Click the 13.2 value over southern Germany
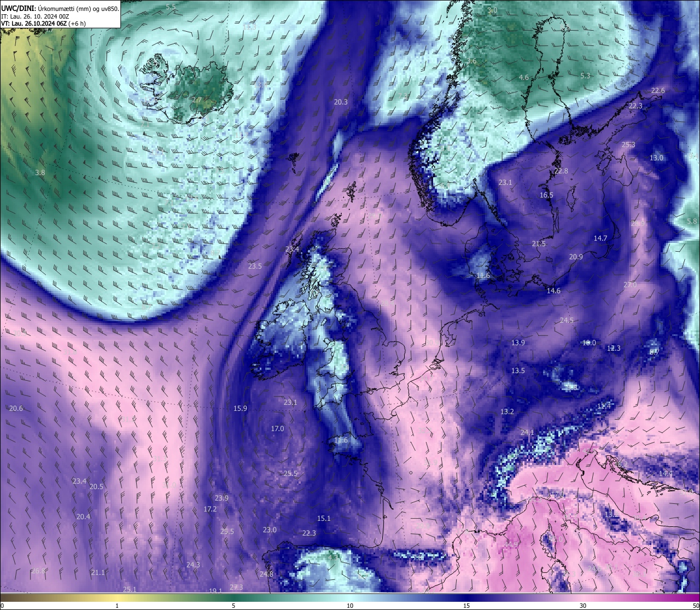700x610 pixels. 507,411
